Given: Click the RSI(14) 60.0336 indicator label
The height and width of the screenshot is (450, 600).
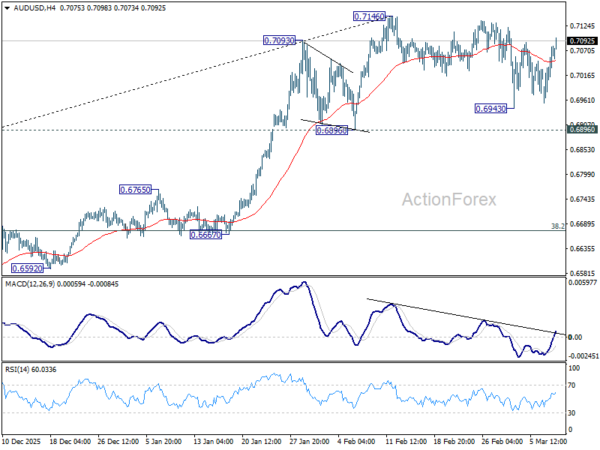Looking at the screenshot, I should (31, 370).
